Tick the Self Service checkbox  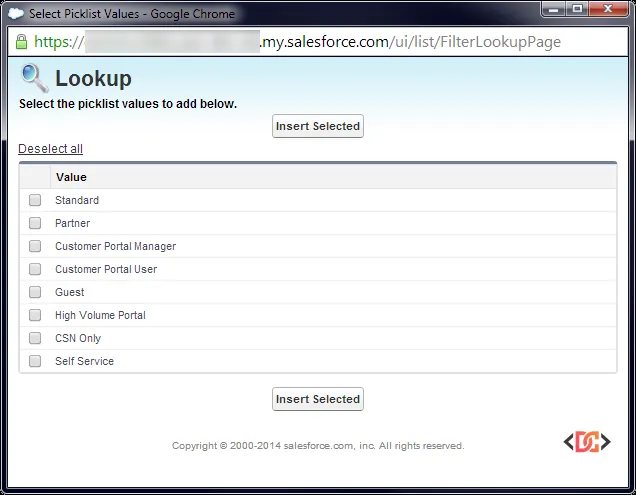pyautogui.click(x=35, y=361)
